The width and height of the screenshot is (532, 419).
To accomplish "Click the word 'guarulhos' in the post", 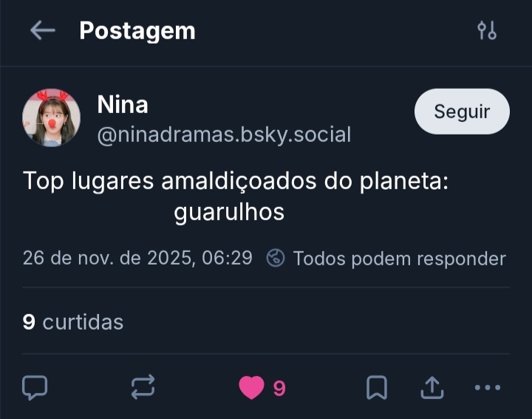I will pyautogui.click(x=229, y=212).
